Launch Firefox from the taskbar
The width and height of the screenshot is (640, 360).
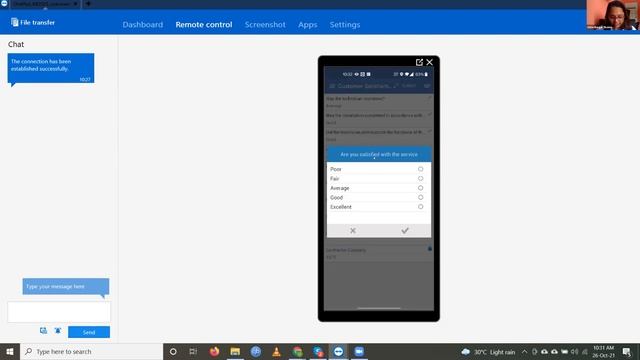214,351
